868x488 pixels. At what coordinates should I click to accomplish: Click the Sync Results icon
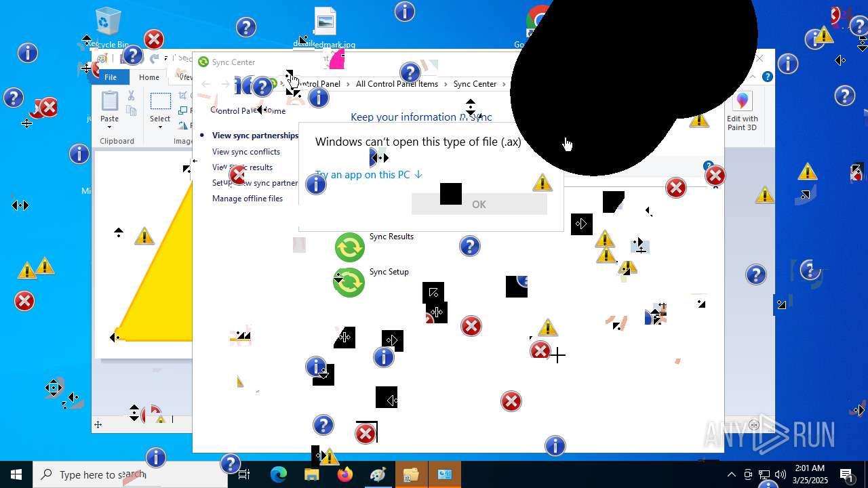click(x=350, y=247)
